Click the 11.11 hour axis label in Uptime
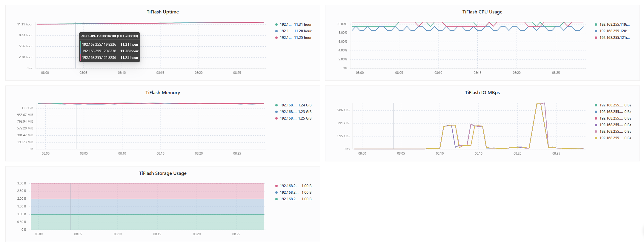 click(25, 25)
